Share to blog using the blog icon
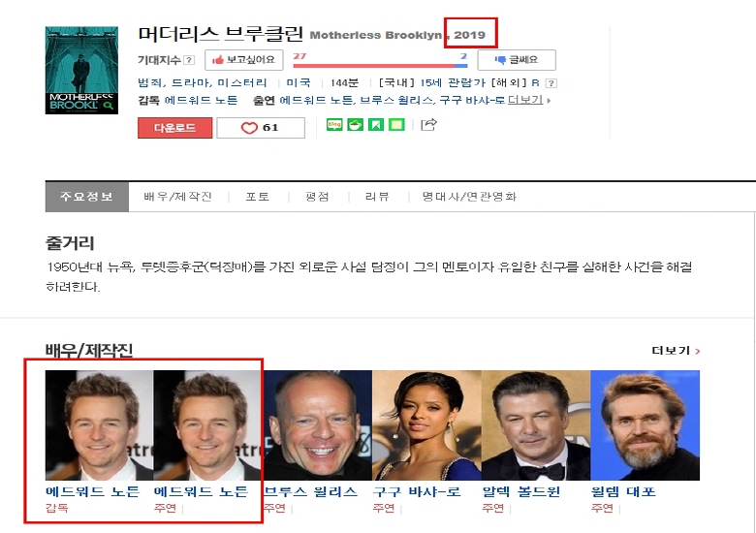The height and width of the screenshot is (533, 756). click(334, 125)
